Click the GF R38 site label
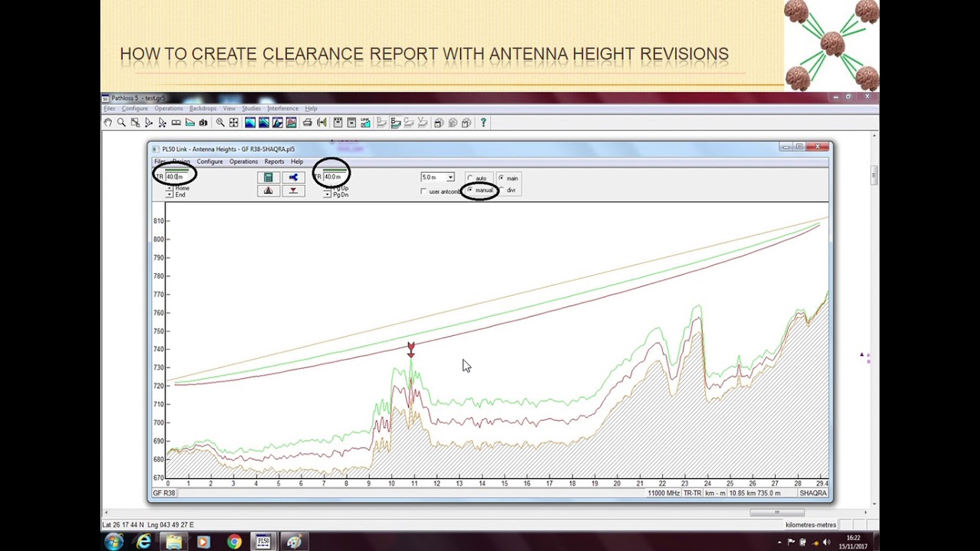Image resolution: width=980 pixels, height=551 pixels. tap(164, 493)
